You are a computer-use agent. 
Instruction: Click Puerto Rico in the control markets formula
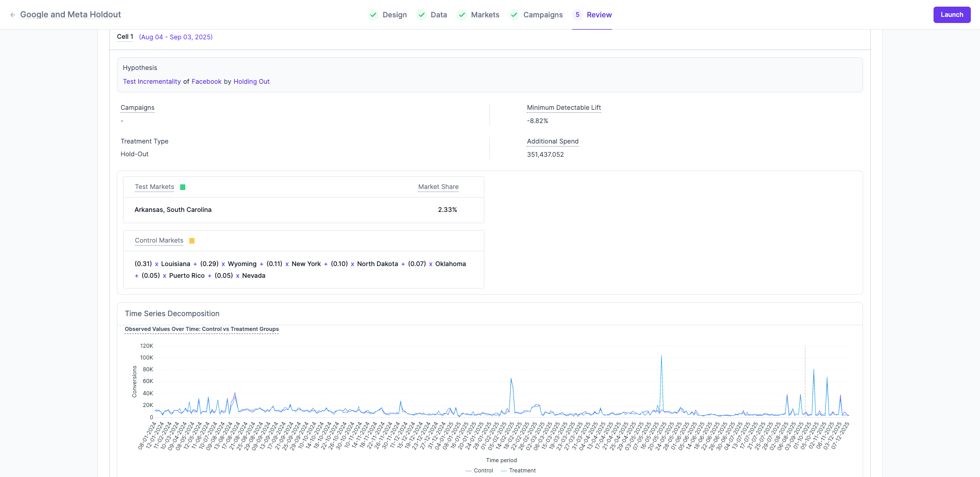tap(187, 276)
